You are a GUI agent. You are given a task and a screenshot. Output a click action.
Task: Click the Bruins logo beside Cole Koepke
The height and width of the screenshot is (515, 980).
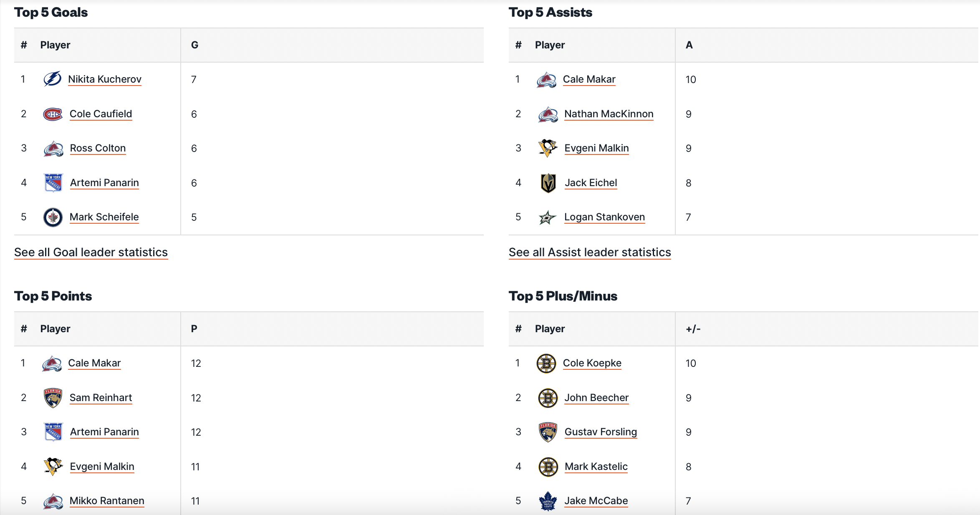[x=546, y=363]
